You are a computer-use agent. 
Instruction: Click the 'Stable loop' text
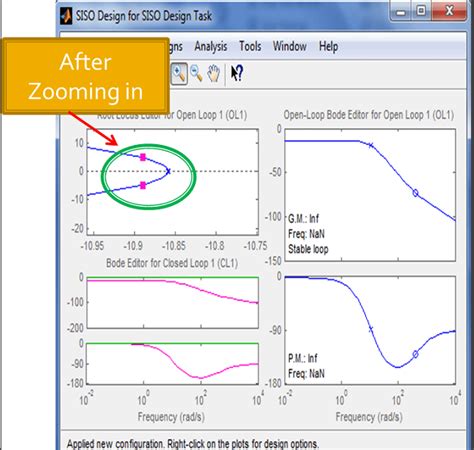(308, 249)
